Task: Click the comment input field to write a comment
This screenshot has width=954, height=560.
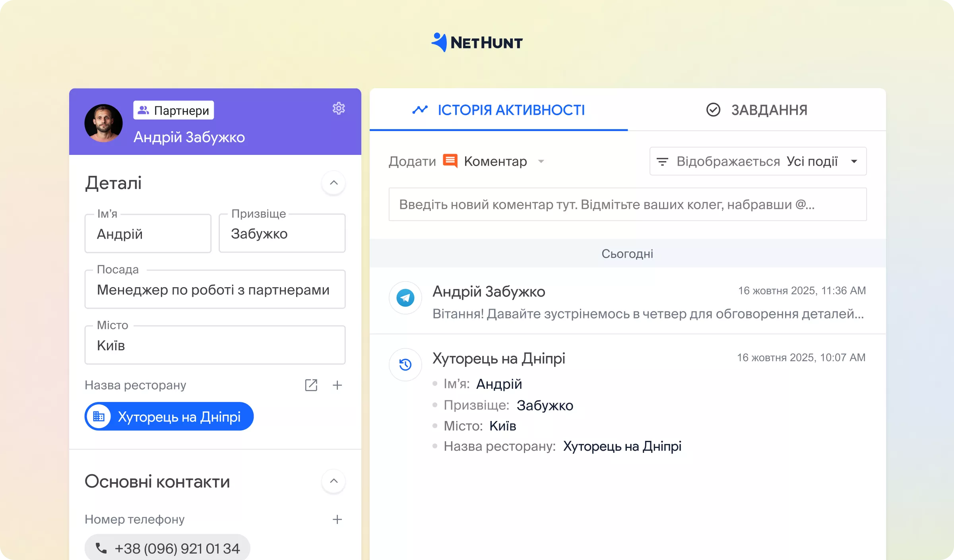Action: (x=627, y=205)
